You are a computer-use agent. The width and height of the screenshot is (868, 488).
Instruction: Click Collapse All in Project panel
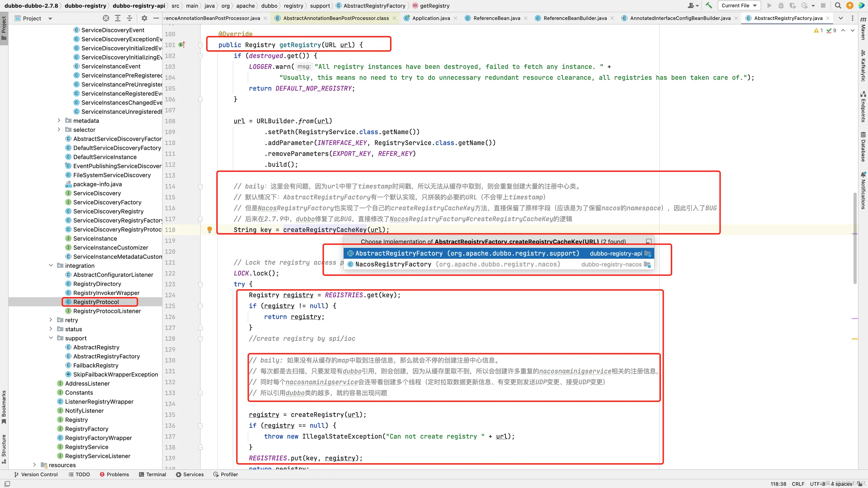click(x=129, y=18)
